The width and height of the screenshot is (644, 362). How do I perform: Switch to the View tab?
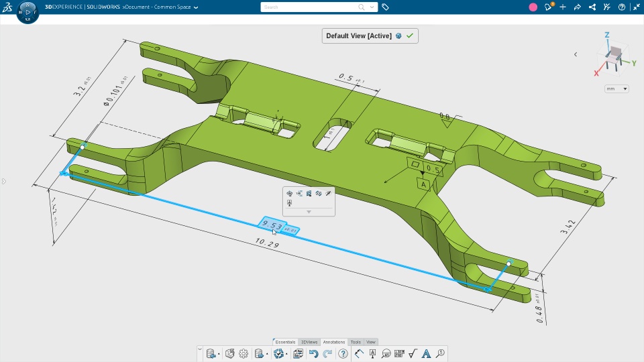(371, 342)
